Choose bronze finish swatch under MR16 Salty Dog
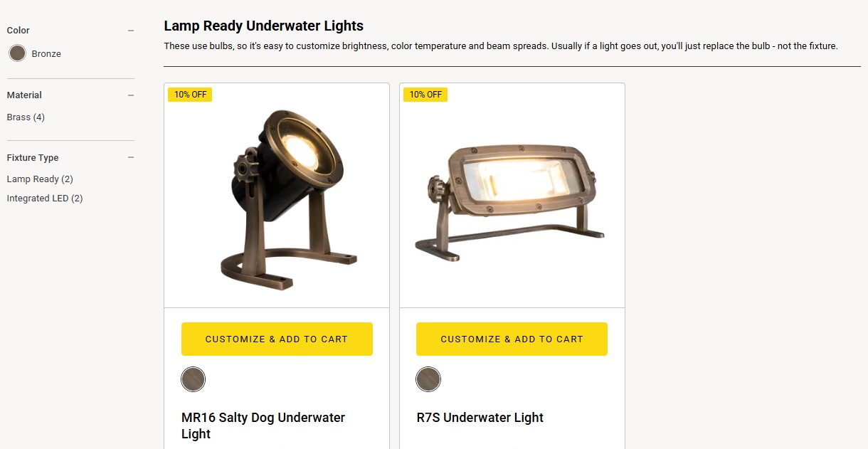Viewport: 868px width, 449px height. 193,379
